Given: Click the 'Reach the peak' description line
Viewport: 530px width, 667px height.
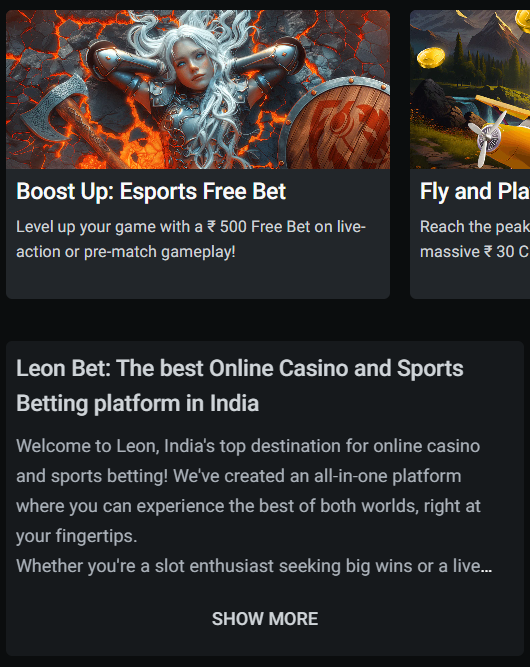Looking at the screenshot, I should pyautogui.click(x=475, y=226).
